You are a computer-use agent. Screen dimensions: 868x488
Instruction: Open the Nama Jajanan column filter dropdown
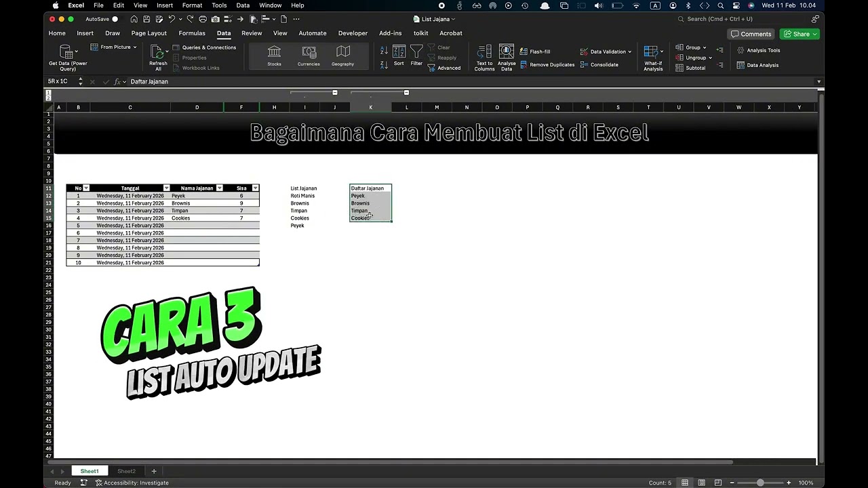click(219, 188)
